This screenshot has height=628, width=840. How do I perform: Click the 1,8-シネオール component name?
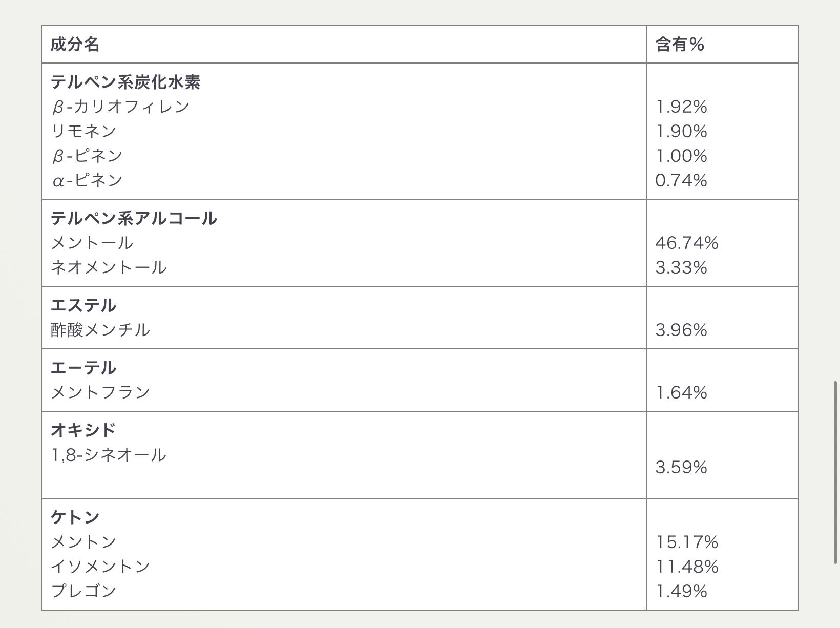click(x=108, y=455)
